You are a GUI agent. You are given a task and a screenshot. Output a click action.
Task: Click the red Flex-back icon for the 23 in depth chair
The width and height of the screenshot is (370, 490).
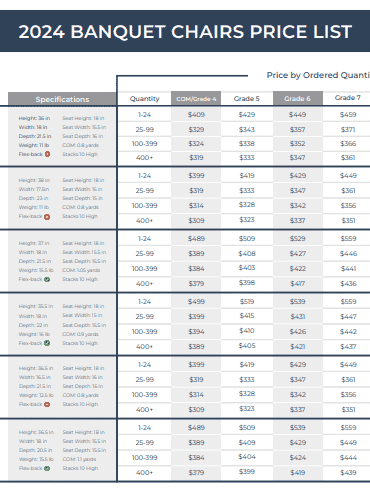coord(47,216)
